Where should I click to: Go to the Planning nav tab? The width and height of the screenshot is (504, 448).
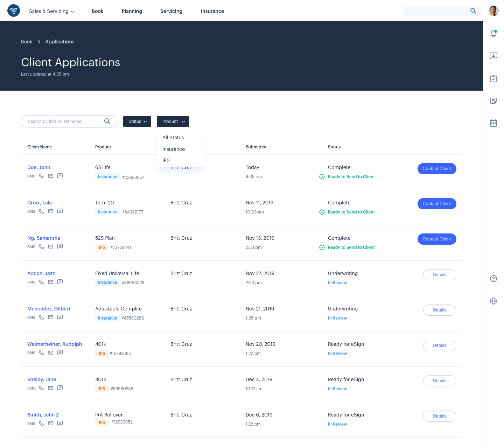coord(132,11)
